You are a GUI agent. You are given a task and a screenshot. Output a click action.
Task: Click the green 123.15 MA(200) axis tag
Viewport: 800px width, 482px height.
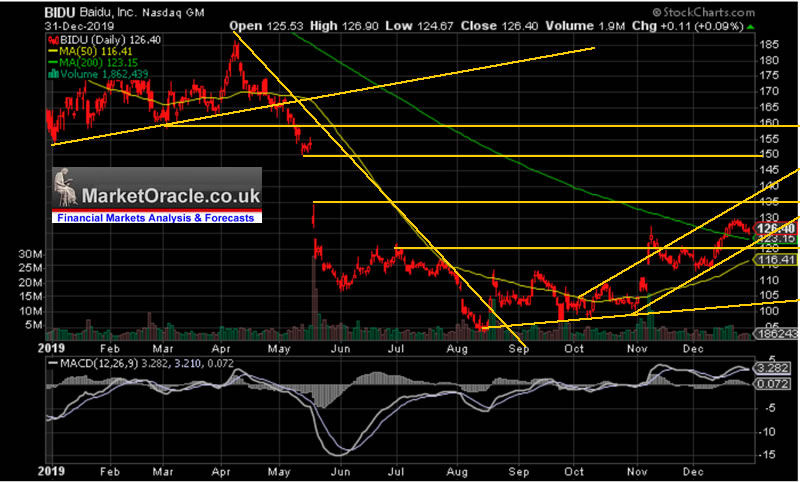pos(778,239)
